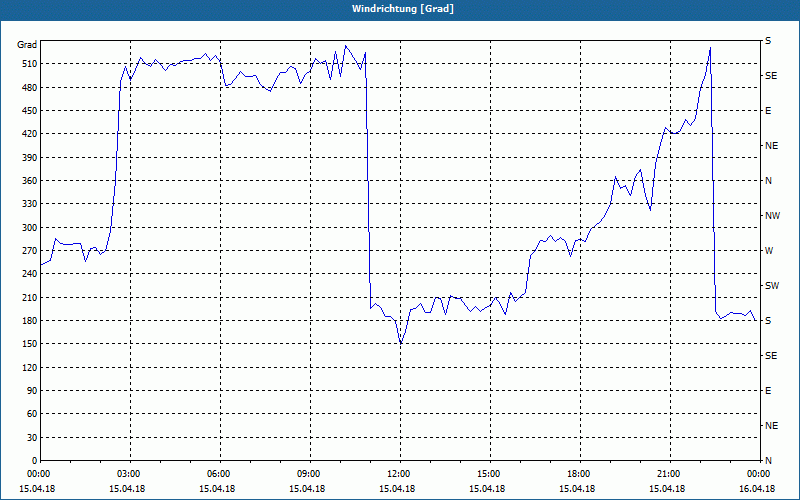Click the E compass label beside 90 gridline
This screenshot has width=800, height=500.
(768, 391)
